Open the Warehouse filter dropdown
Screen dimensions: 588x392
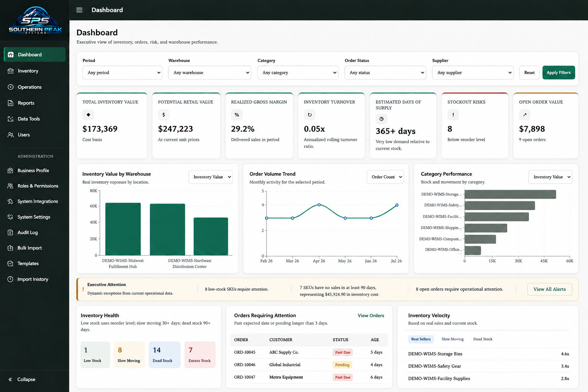210,73
